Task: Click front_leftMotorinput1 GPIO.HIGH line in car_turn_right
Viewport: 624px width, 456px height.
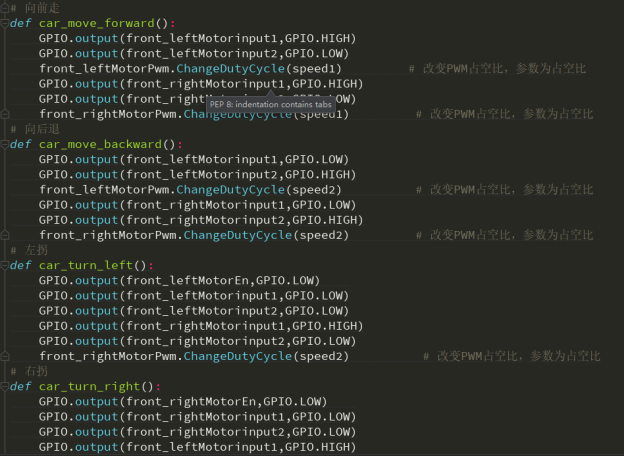Action: (197, 447)
